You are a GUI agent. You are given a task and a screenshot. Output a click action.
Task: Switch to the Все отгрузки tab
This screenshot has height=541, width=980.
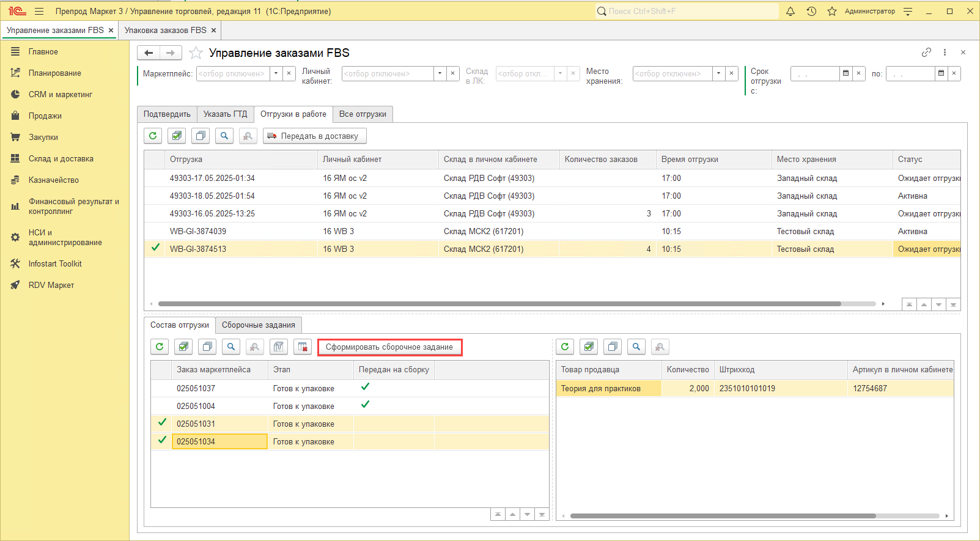[x=363, y=114]
